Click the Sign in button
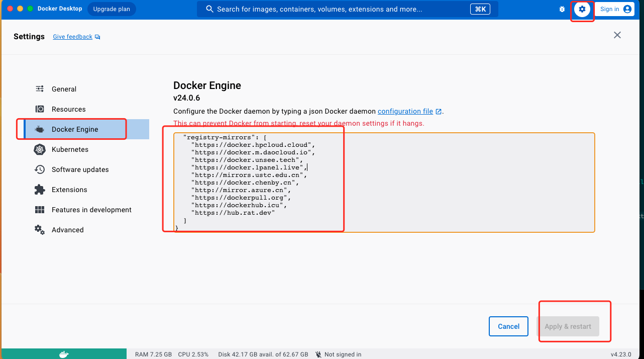The height and width of the screenshot is (359, 644). [614, 9]
